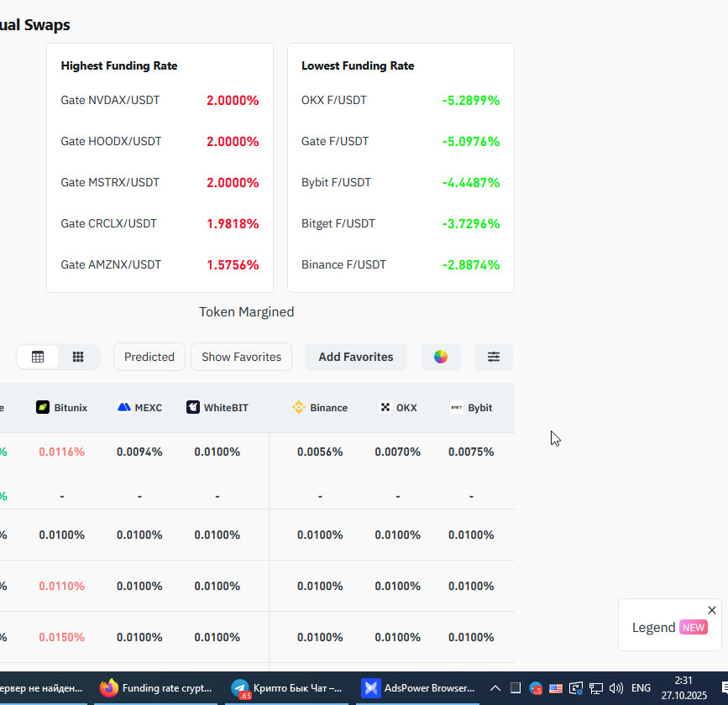Select Bybit F/USDT funding entry

pos(401,182)
